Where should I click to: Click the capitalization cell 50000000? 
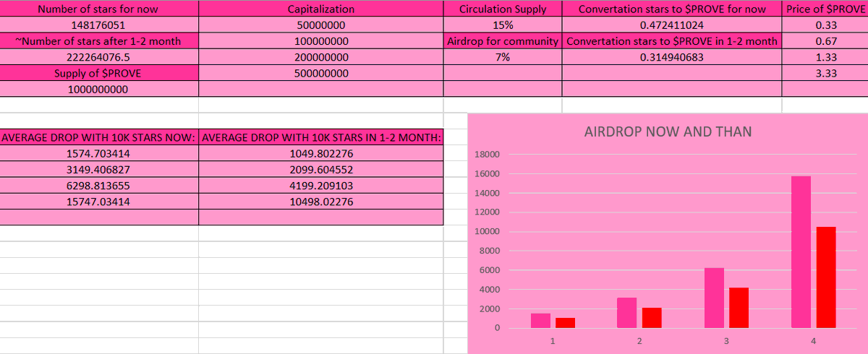[321, 25]
